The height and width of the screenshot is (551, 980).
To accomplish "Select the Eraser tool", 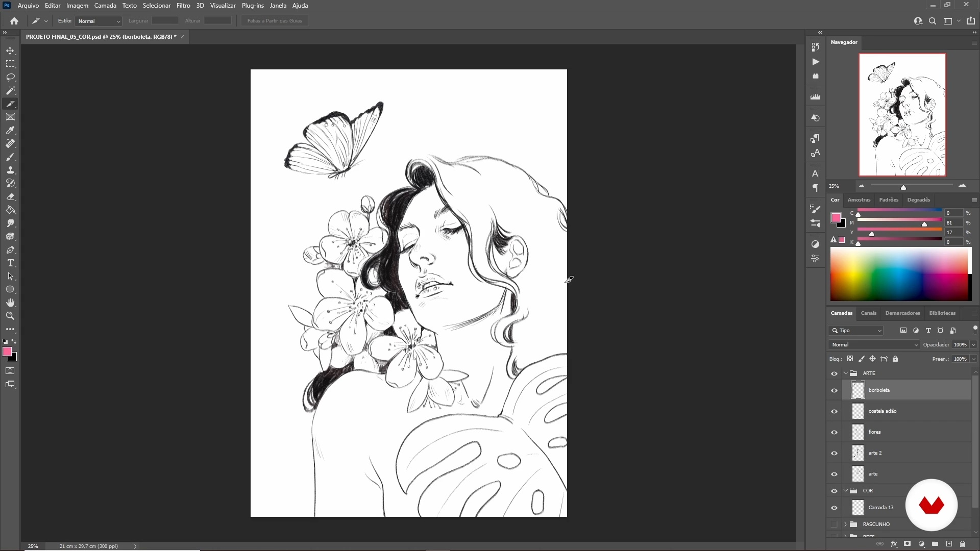I will pyautogui.click(x=10, y=197).
